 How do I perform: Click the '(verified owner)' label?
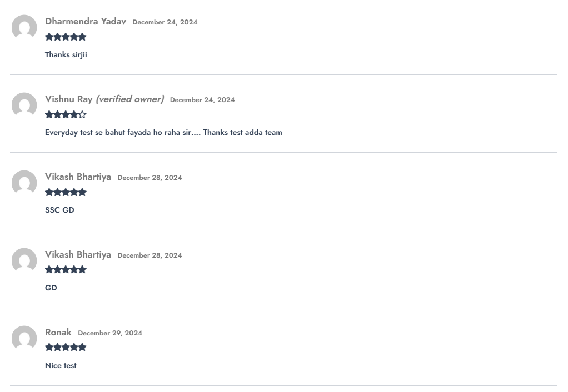tap(129, 99)
